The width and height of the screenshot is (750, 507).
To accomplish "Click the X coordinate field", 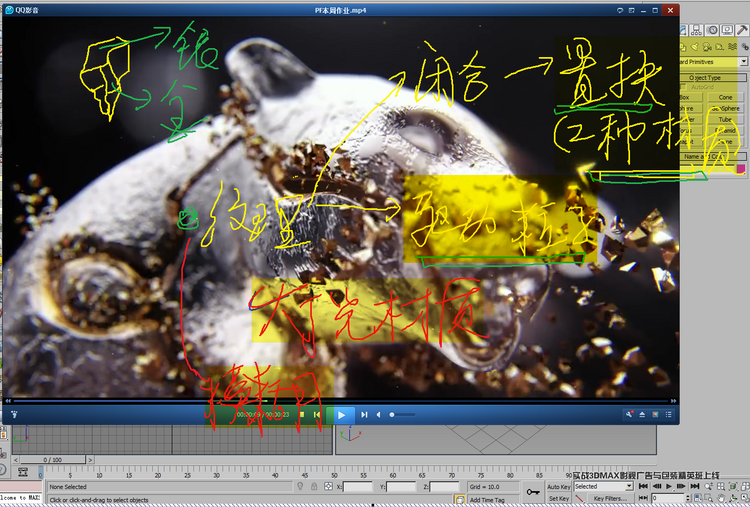I will pyautogui.click(x=358, y=486).
